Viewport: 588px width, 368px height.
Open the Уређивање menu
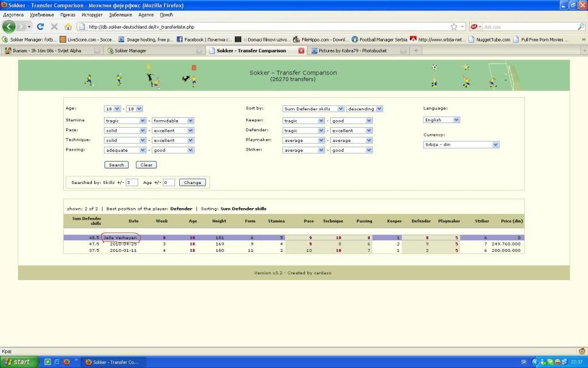42,15
